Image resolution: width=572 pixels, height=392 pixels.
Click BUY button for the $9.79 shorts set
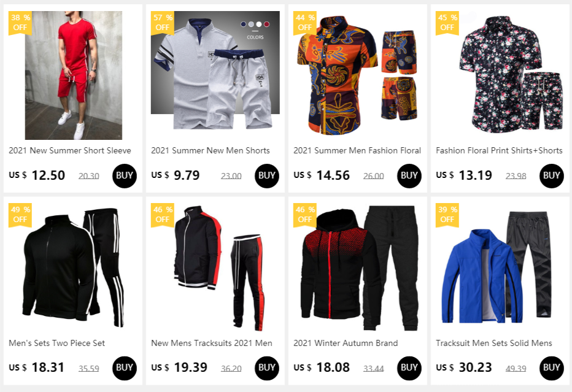pos(266,176)
